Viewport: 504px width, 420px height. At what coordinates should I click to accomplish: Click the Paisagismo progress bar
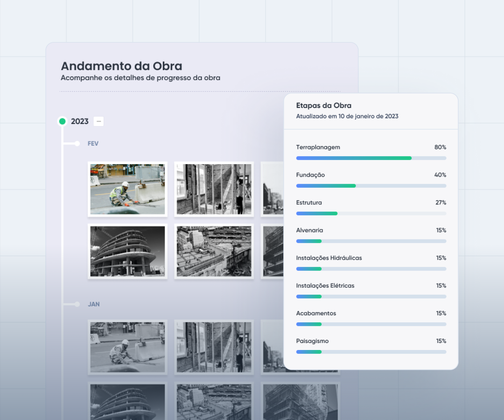[x=371, y=352]
